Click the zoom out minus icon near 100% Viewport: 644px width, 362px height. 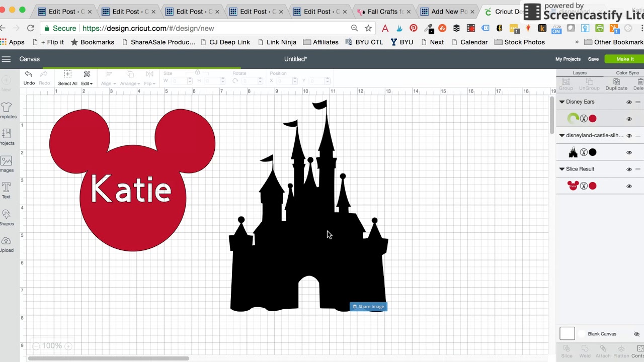click(x=36, y=346)
